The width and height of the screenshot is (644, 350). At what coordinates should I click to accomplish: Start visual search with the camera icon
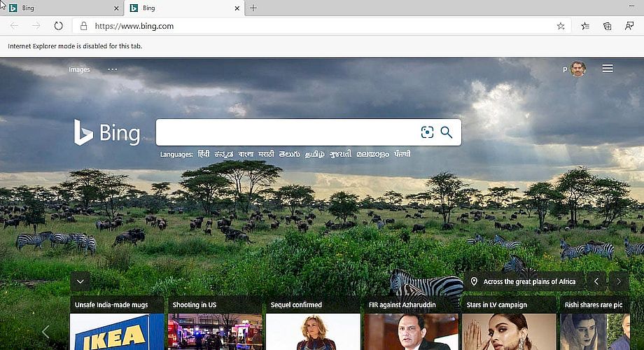pos(427,132)
